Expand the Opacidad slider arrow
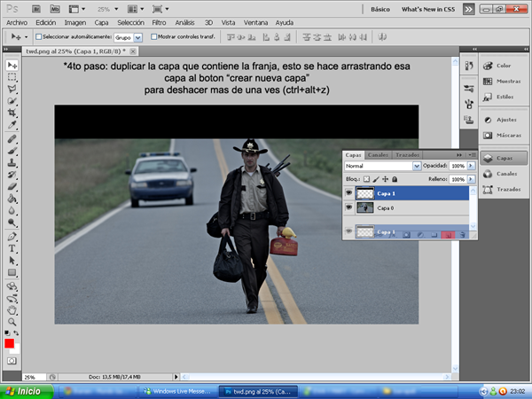Image resolution: width=532 pixels, height=399 pixels. point(471,166)
